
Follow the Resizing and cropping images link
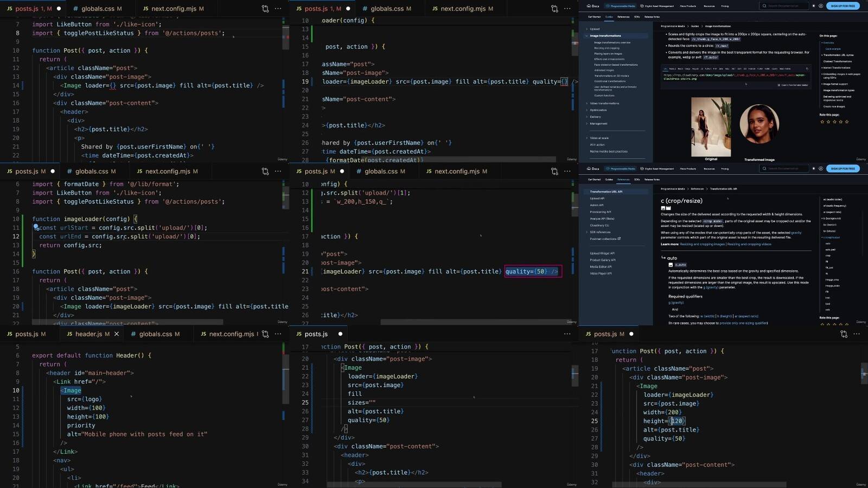(703, 244)
